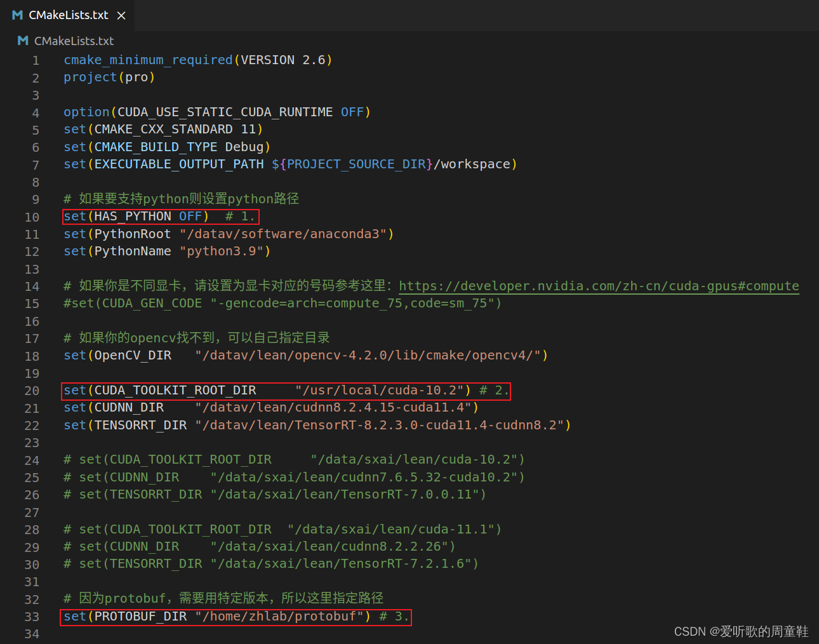819x644 pixels.
Task: Click the CMakeLists.txt breadcrumb path
Action: click(74, 41)
